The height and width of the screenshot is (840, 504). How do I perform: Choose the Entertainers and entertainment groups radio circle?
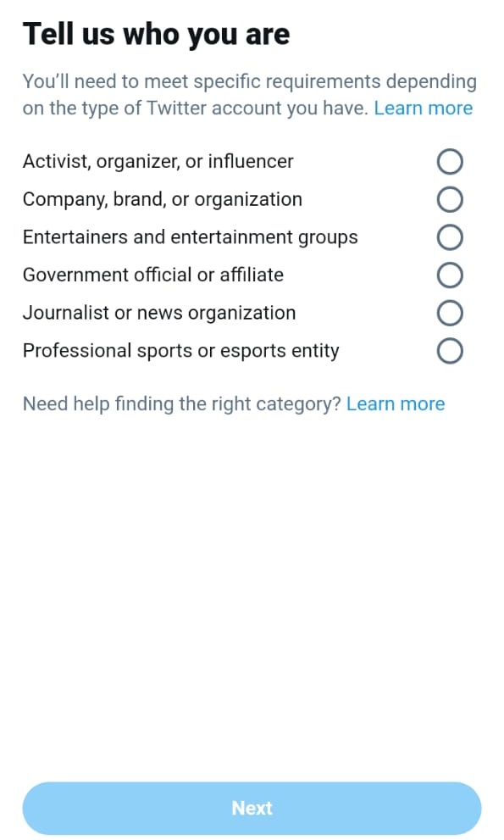450,237
